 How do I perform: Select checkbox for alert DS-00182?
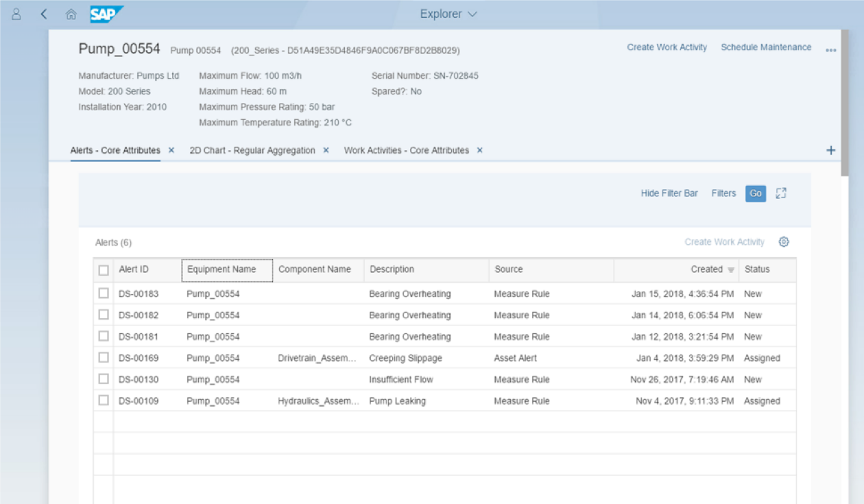tap(104, 315)
